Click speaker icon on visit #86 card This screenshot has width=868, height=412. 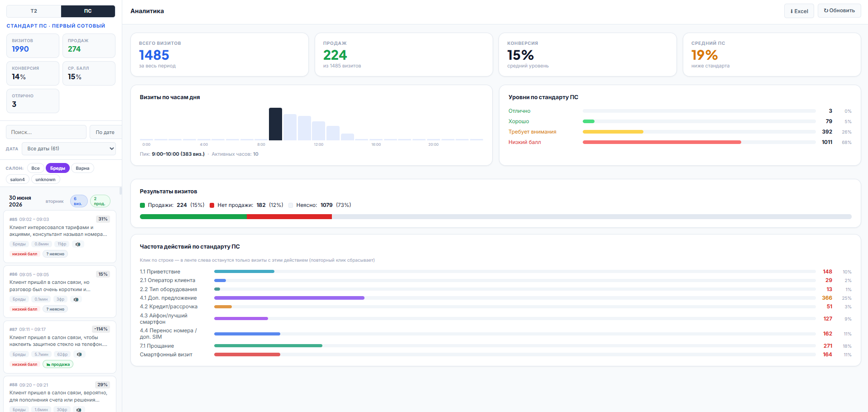point(76,299)
